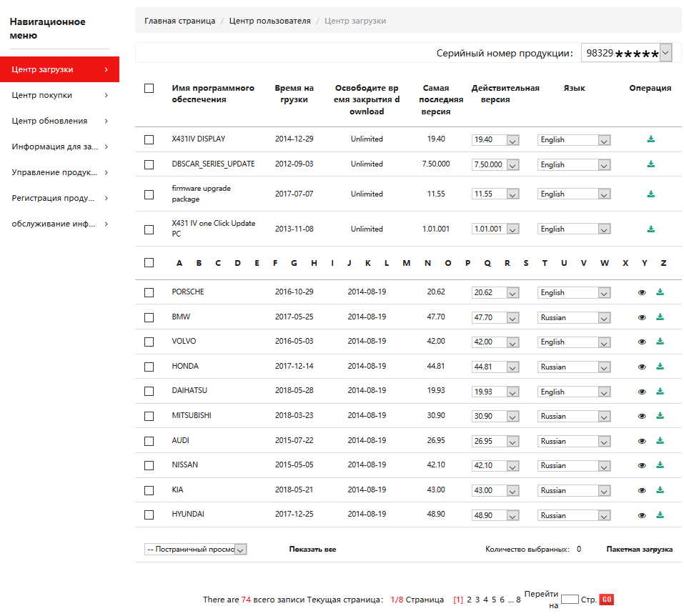
Task: Download DBSCAR_SERIES_UPDATE package
Action: [x=651, y=164]
